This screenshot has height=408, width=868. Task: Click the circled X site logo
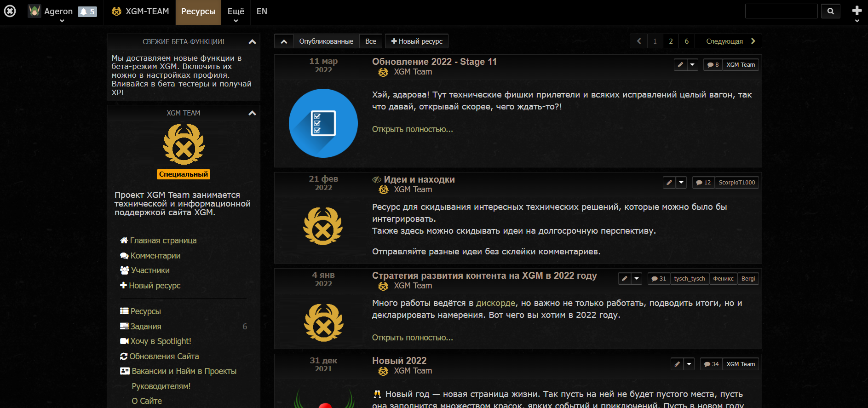(10, 11)
